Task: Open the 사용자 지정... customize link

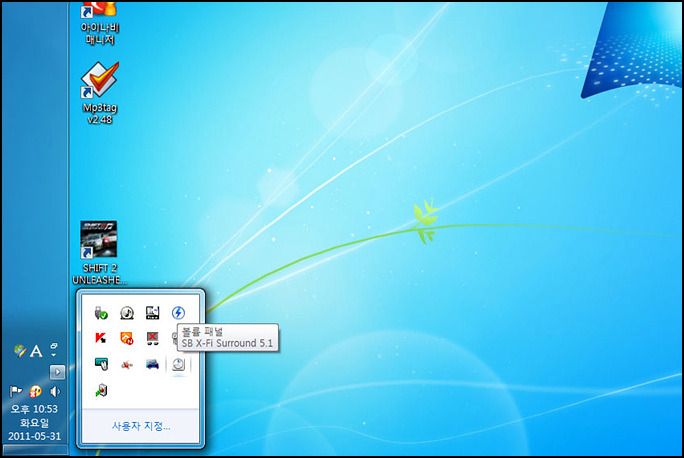Action: click(x=141, y=426)
